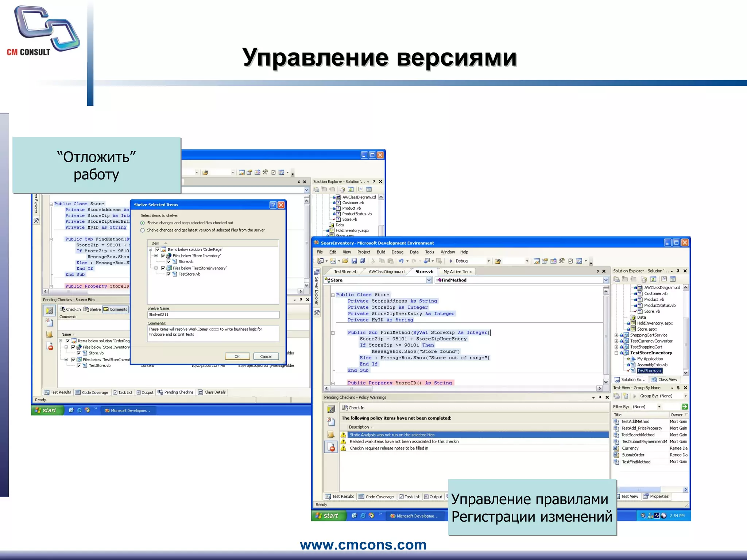The width and height of the screenshot is (747, 560).
Task: Click the Undo arrow in SearsInventory toolbar
Action: (x=401, y=261)
